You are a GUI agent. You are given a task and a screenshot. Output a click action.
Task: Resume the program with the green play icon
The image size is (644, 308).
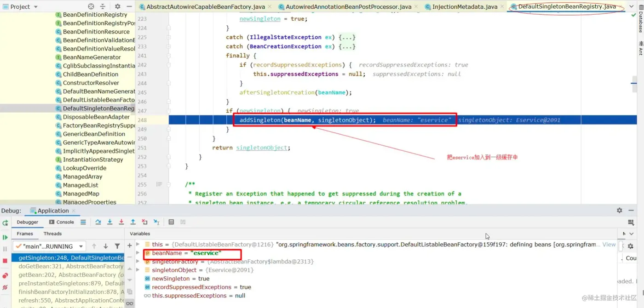[5, 237]
